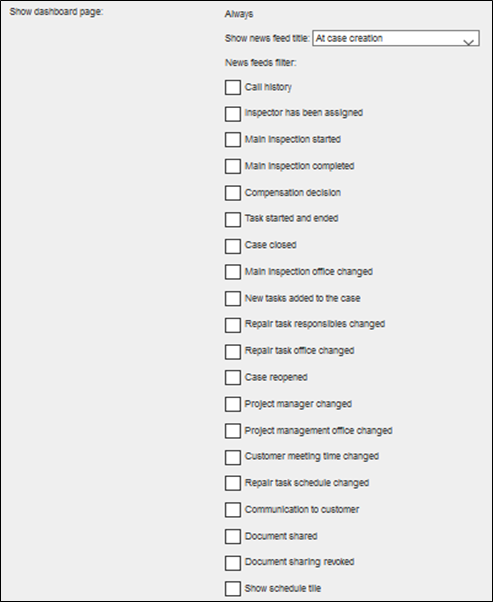Check Inspector has been assigned
This screenshot has width=493, height=602.
pyautogui.click(x=233, y=114)
